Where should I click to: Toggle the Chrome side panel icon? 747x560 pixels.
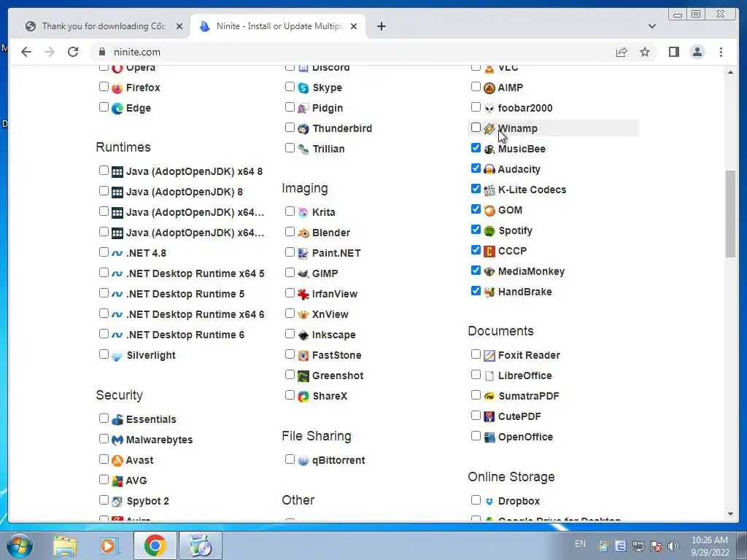[x=673, y=52]
